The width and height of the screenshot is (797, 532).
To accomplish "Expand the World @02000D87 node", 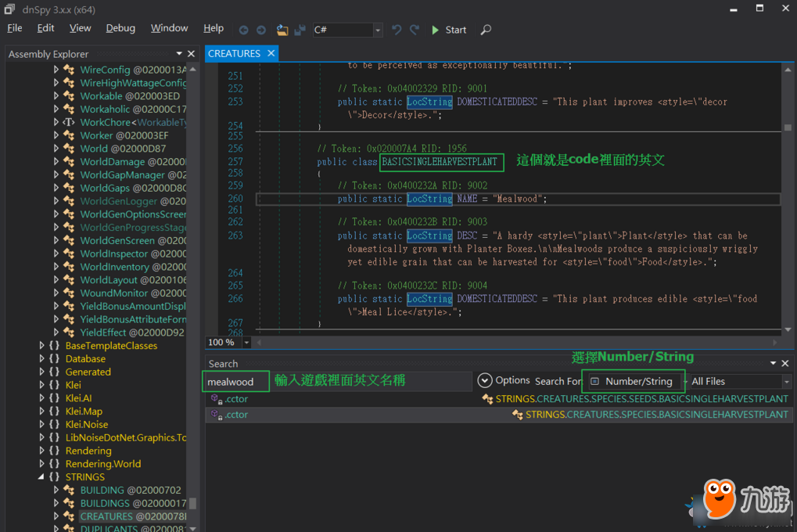I will pos(56,149).
